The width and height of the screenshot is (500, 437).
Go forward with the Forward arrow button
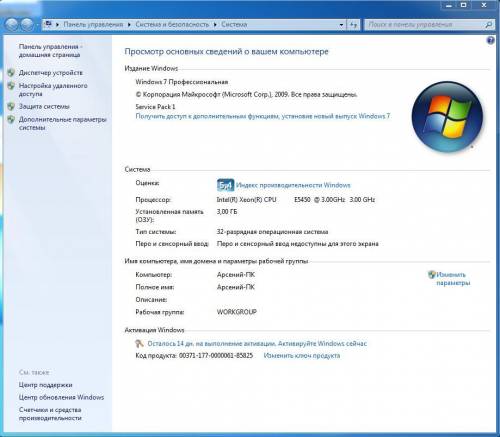(x=27, y=24)
